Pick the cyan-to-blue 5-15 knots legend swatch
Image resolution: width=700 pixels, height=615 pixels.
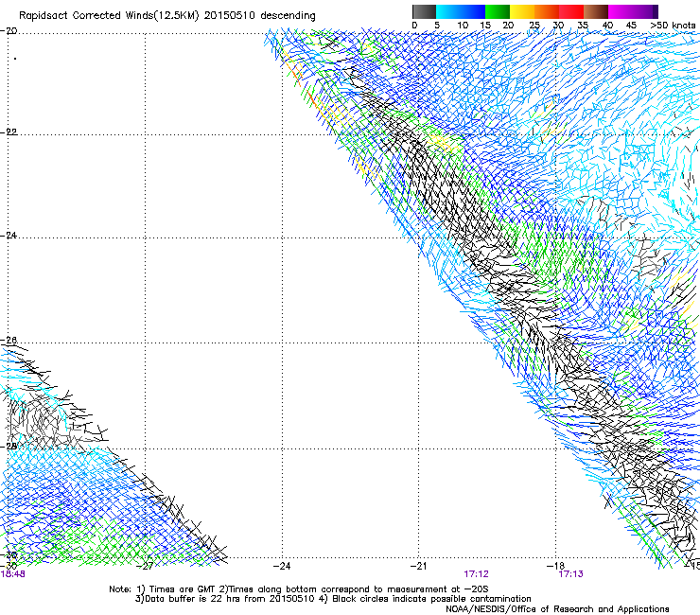(x=461, y=11)
